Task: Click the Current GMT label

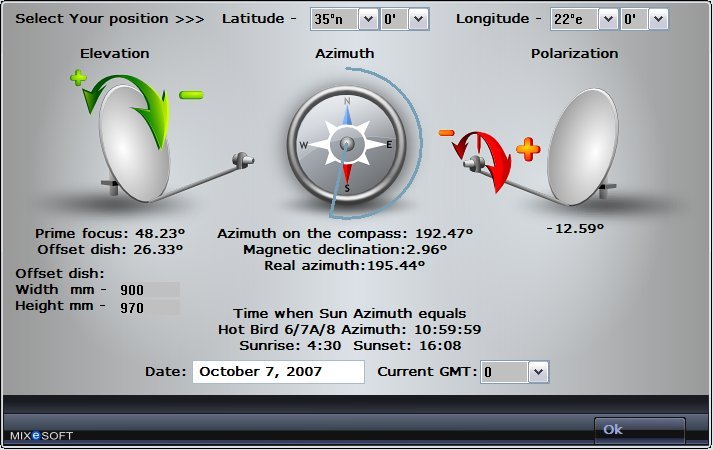Action: coord(427,371)
